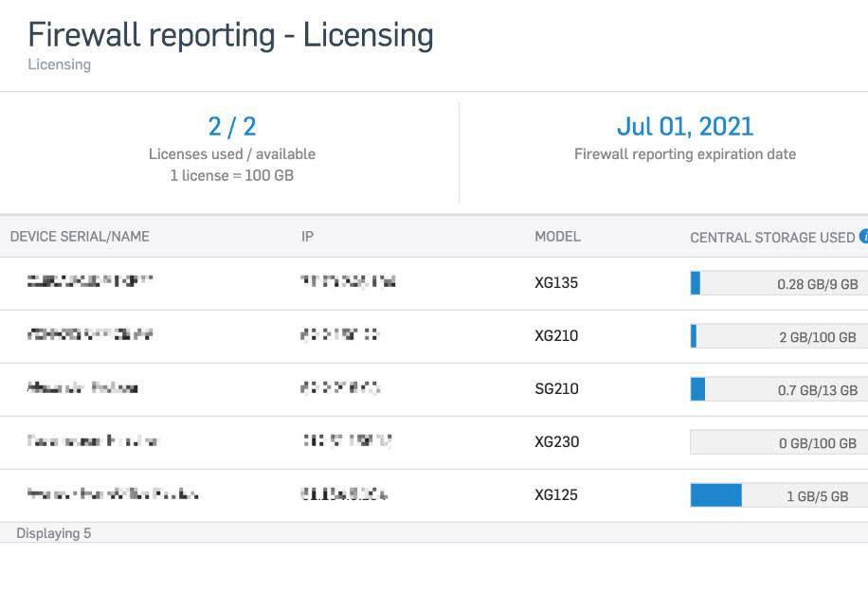The image size is (868, 591).
Task: Click the 2 GB/100 GB storage bar
Action: pyautogui.click(x=779, y=336)
